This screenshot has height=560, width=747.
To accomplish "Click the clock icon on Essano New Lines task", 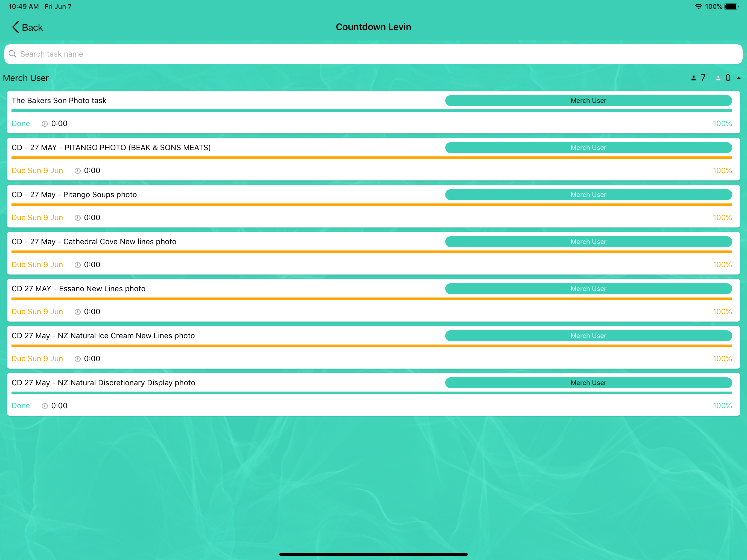I will point(77,312).
